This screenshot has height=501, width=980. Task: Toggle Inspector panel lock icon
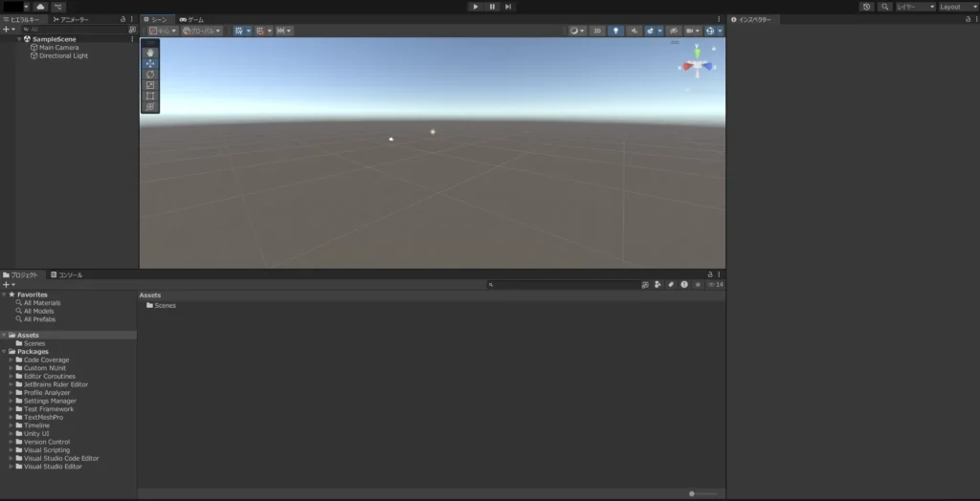(968, 19)
